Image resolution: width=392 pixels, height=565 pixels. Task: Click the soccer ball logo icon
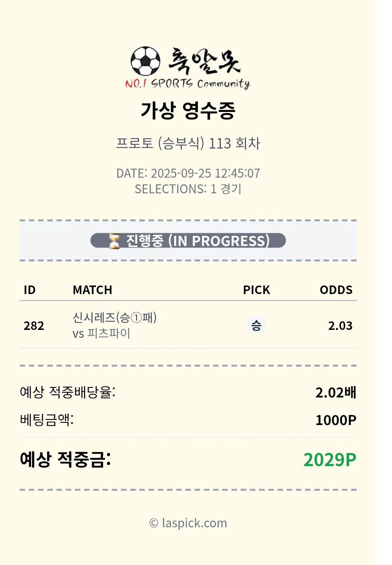coord(145,61)
